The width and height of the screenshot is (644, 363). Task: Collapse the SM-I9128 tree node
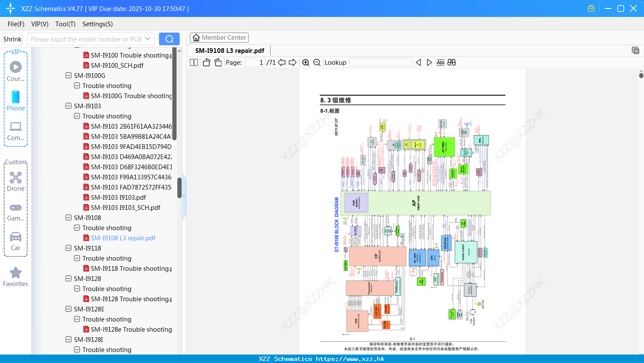pyautogui.click(x=69, y=279)
